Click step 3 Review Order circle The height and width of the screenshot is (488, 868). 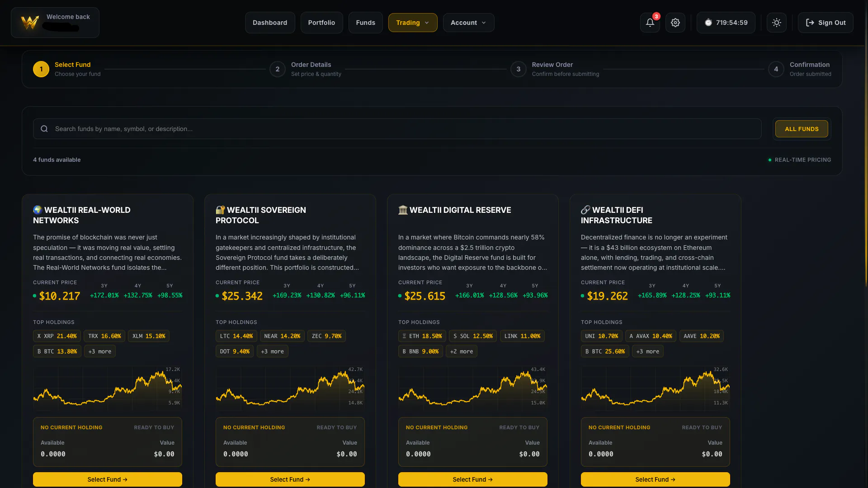click(519, 69)
